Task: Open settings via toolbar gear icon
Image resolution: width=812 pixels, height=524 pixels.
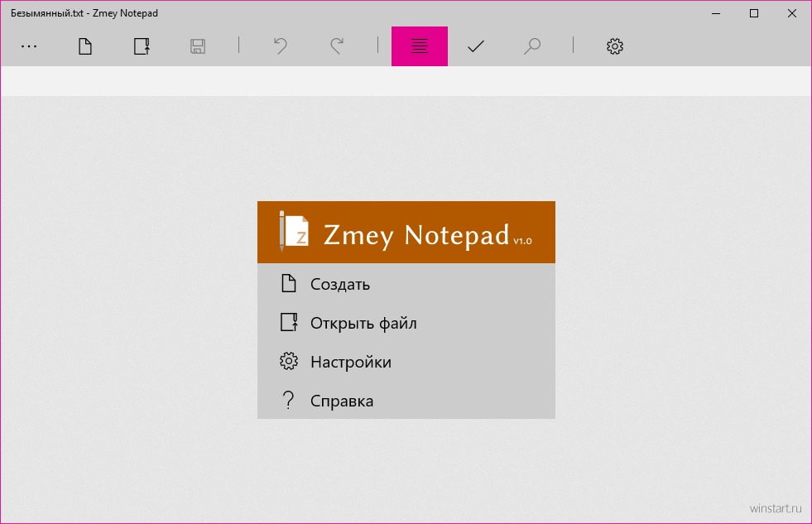Action: click(x=615, y=46)
